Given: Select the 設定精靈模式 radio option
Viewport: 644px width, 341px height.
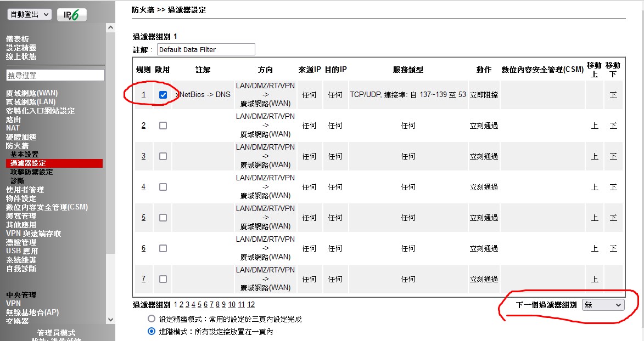Looking at the screenshot, I should pyautogui.click(x=152, y=319).
